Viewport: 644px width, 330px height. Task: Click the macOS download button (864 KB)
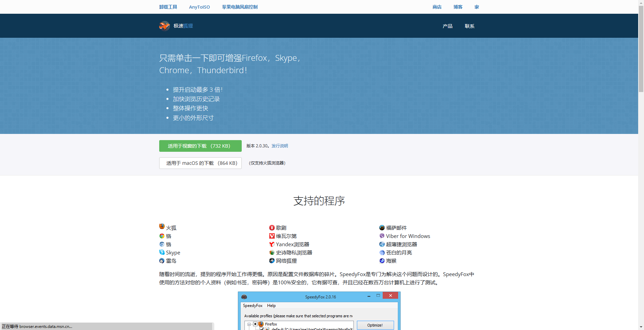[x=200, y=163]
